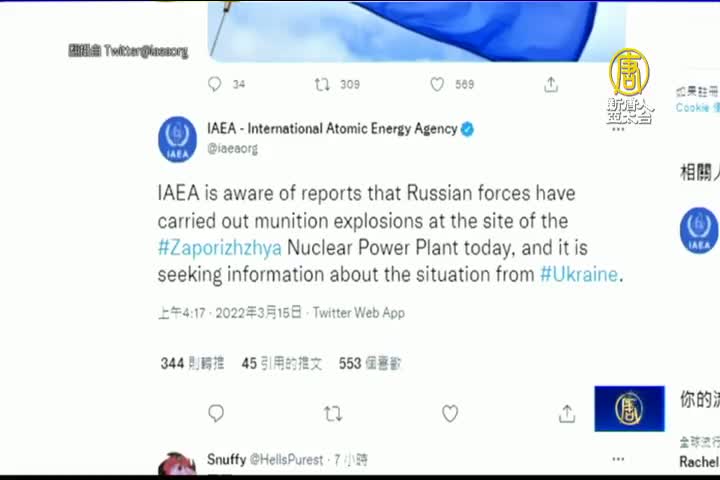View the 553 likes list
Screen dimensions: 720x480
(370, 363)
